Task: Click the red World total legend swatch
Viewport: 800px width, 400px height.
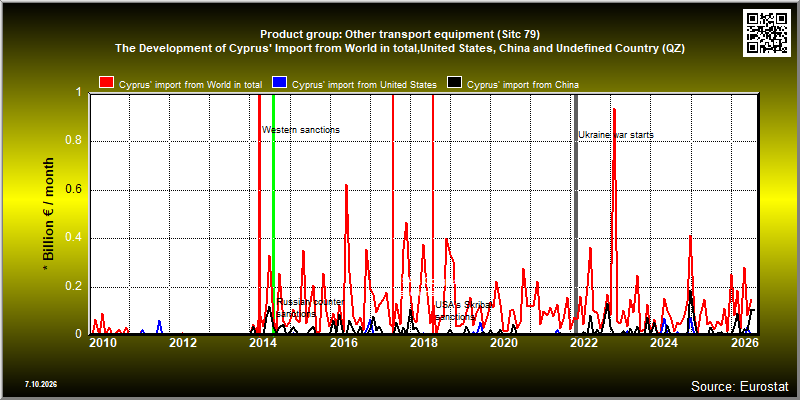Action: click(107, 83)
